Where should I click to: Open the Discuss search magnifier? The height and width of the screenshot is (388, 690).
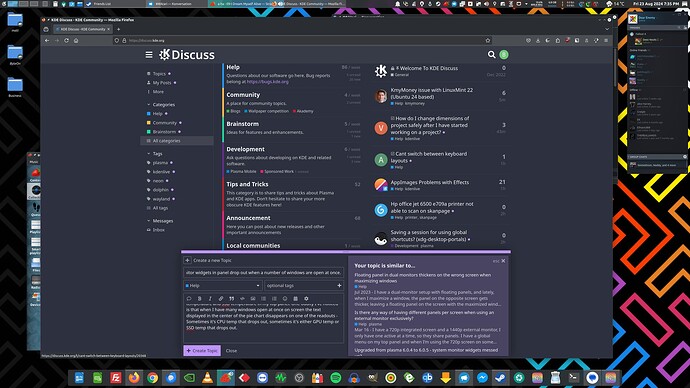point(492,55)
